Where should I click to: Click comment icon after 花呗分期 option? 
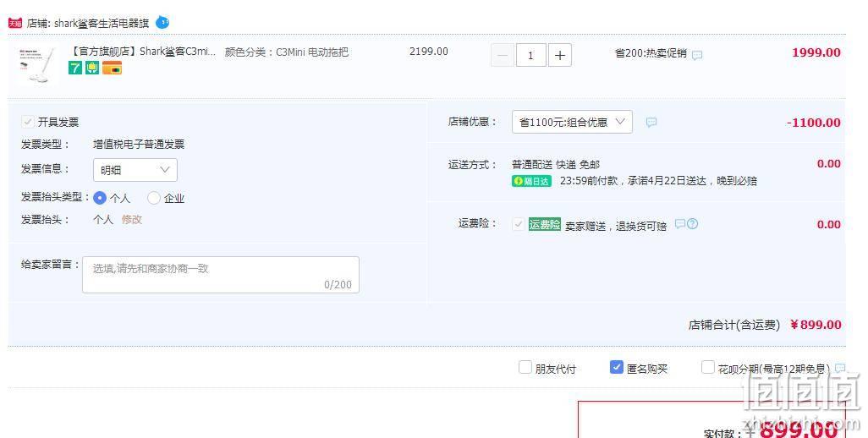840,368
